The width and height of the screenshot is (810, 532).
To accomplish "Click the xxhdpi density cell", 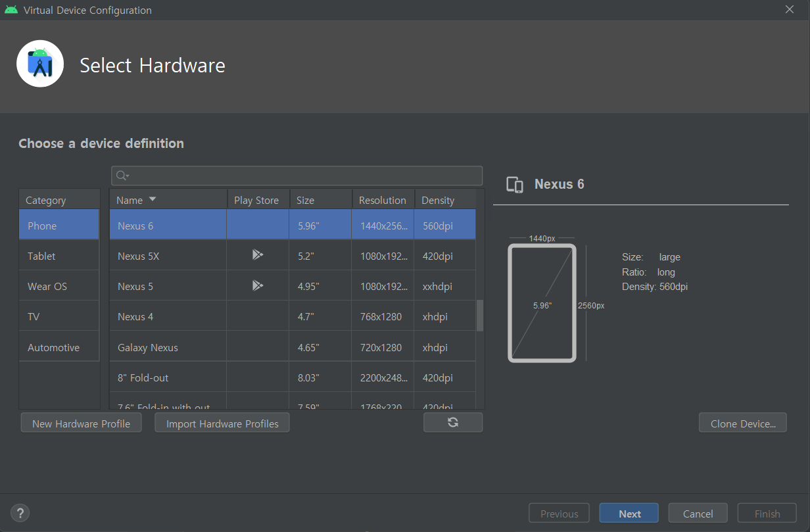I will coord(445,286).
